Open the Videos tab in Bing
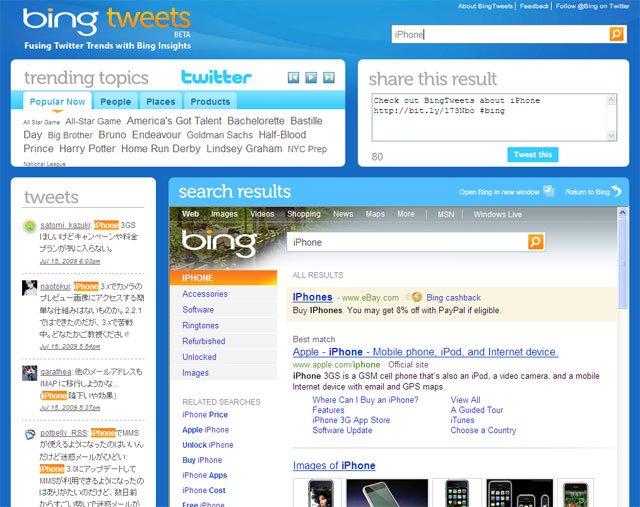This screenshot has height=507, width=640. [262, 214]
